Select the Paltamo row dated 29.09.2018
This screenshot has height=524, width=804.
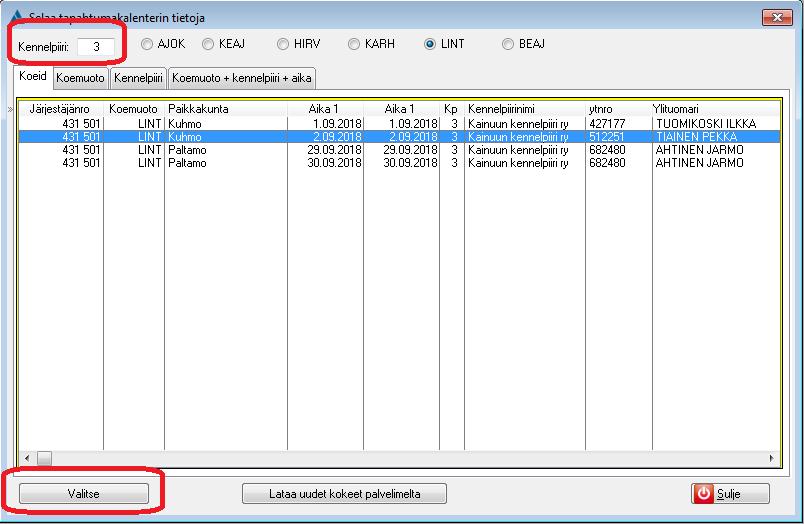[399, 150]
